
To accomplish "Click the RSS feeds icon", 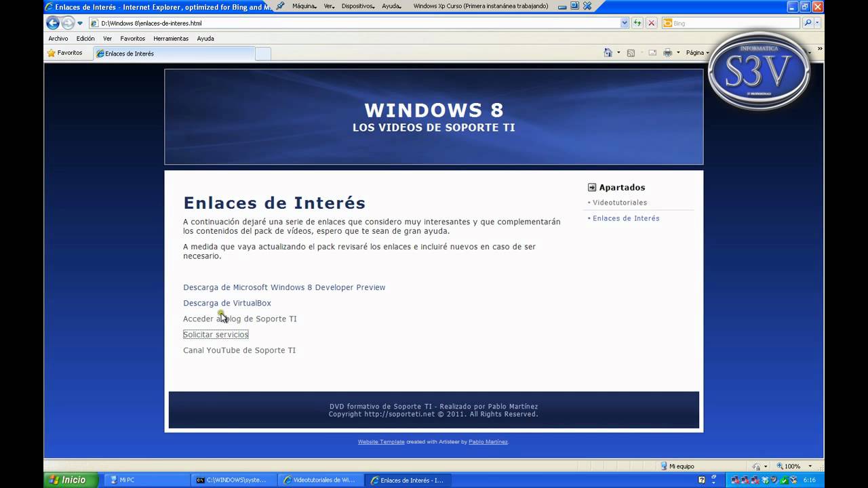I will (x=631, y=53).
